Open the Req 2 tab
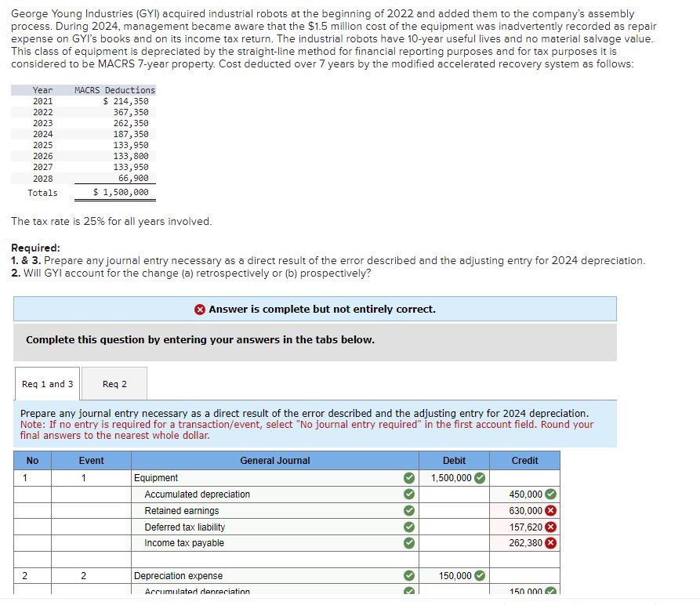Screen dimensions: 700x605 (114, 384)
